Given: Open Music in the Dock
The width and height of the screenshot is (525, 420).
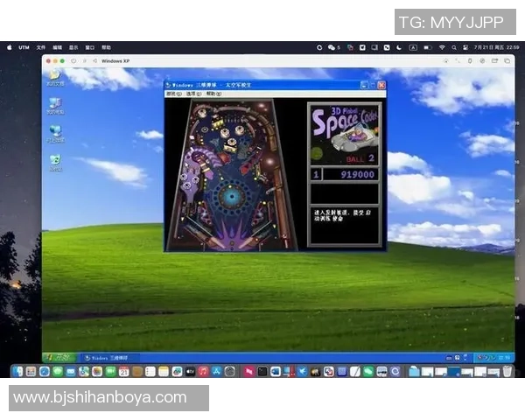Looking at the screenshot, I should pyautogui.click(x=203, y=371).
